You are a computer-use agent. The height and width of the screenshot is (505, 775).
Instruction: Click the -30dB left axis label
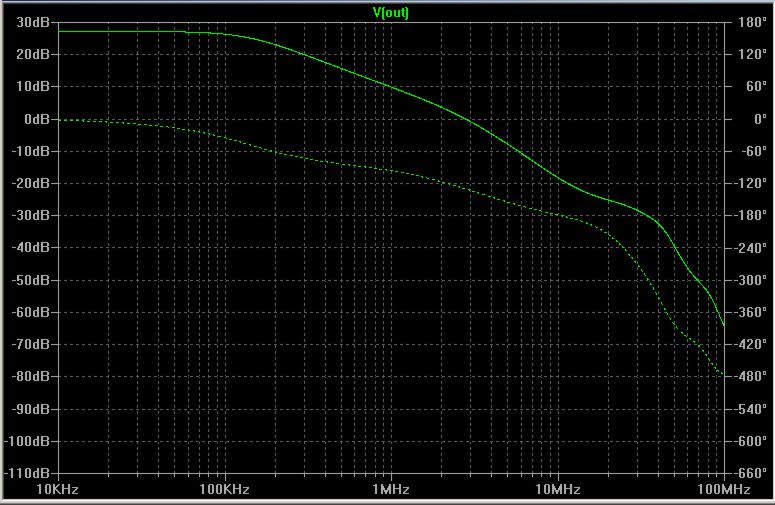click(x=31, y=215)
